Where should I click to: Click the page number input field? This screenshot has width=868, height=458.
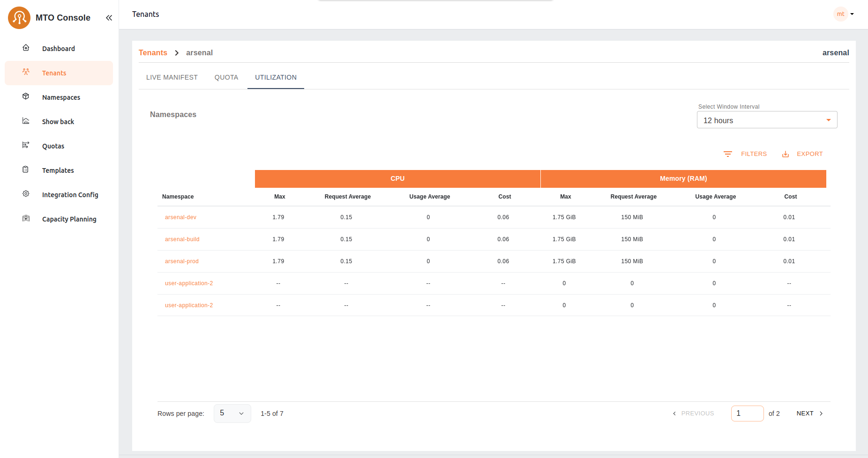pyautogui.click(x=747, y=414)
